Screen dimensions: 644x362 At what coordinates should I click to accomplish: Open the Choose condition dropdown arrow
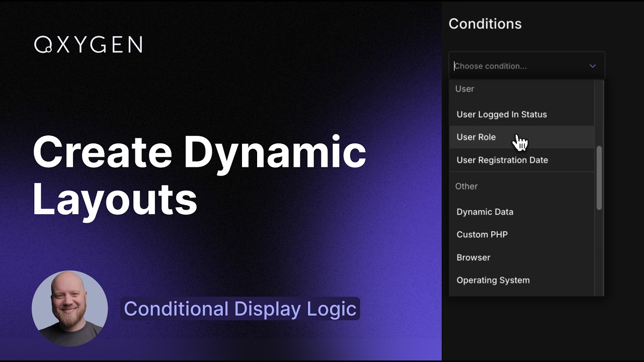pos(592,66)
